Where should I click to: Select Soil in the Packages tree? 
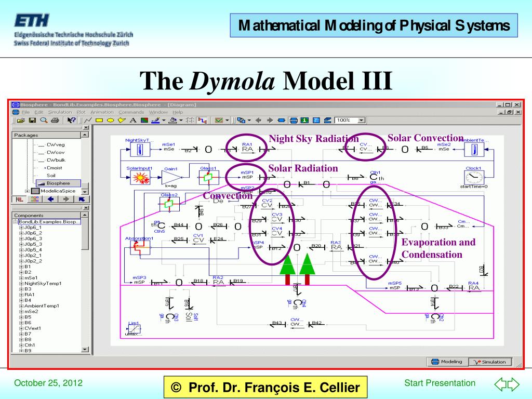click(51, 176)
